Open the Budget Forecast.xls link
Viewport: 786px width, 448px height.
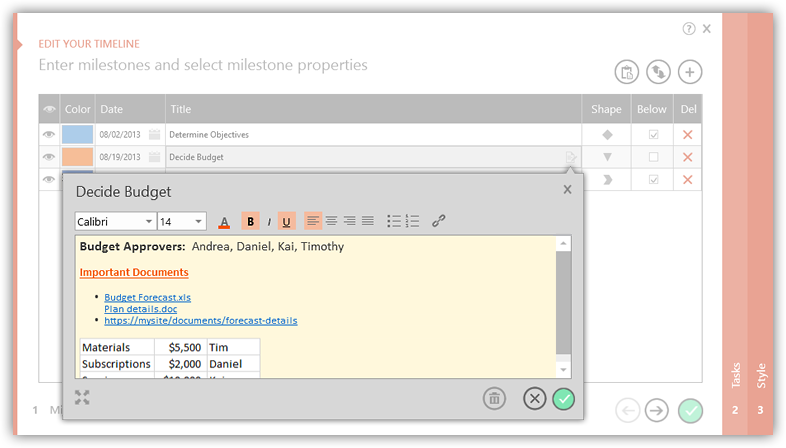pyautogui.click(x=147, y=297)
